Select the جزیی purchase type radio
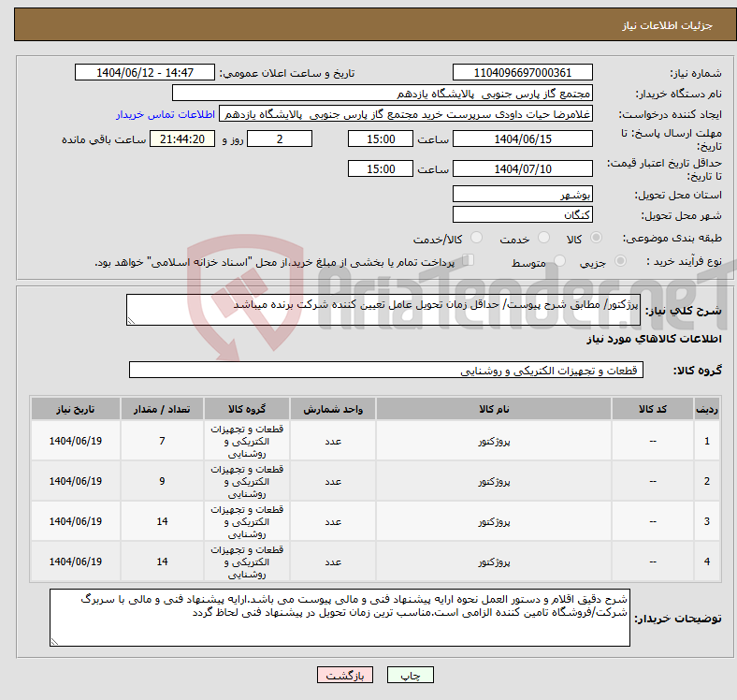Screen dimensions: 737x700 pos(620,260)
